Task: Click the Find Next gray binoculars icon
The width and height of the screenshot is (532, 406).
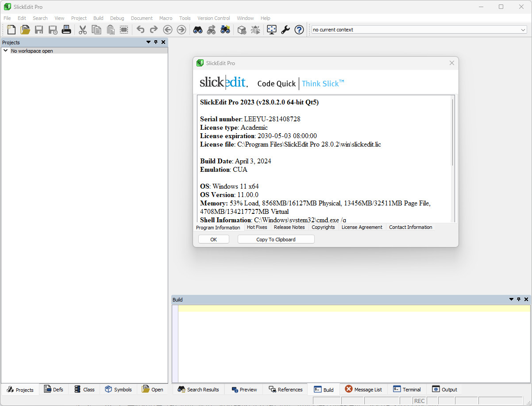Action: click(x=212, y=30)
